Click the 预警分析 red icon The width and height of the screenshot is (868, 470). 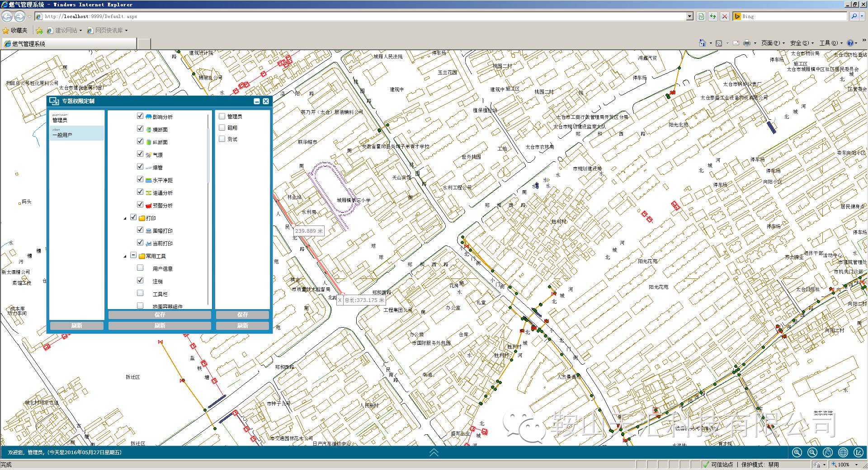pos(149,206)
